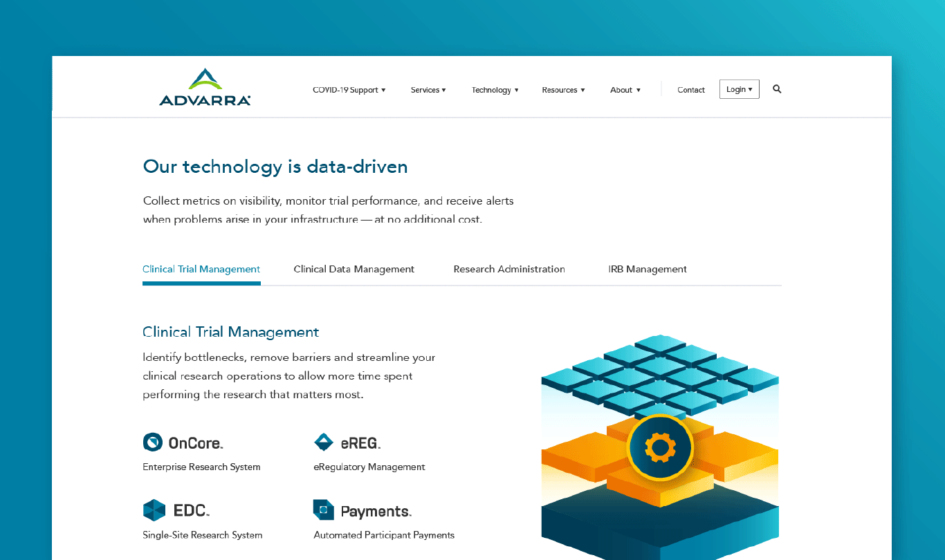Viewport: 945px width, 560px height.
Task: Click the 'Clinical Trial Management' section heading
Action: point(231,332)
